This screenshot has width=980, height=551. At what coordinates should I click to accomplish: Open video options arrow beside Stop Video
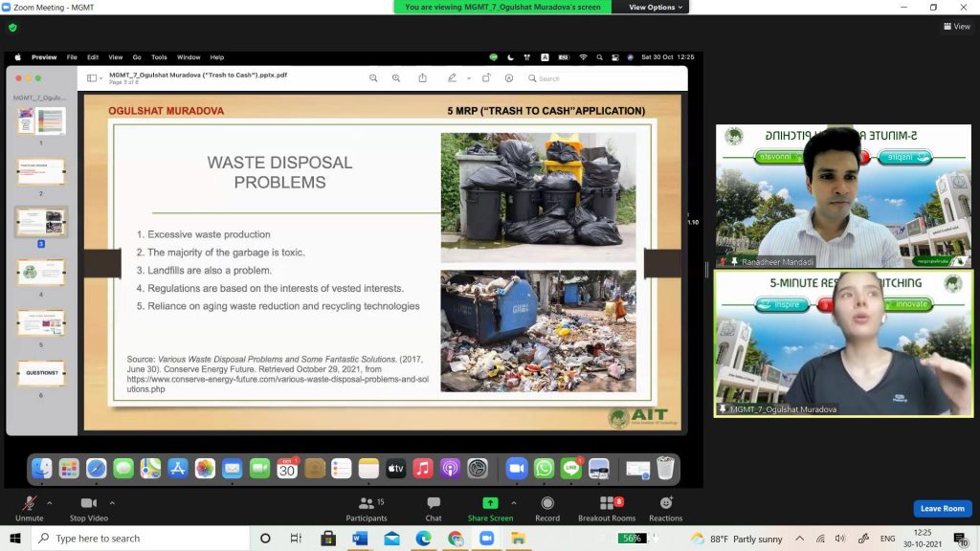[x=112, y=503]
